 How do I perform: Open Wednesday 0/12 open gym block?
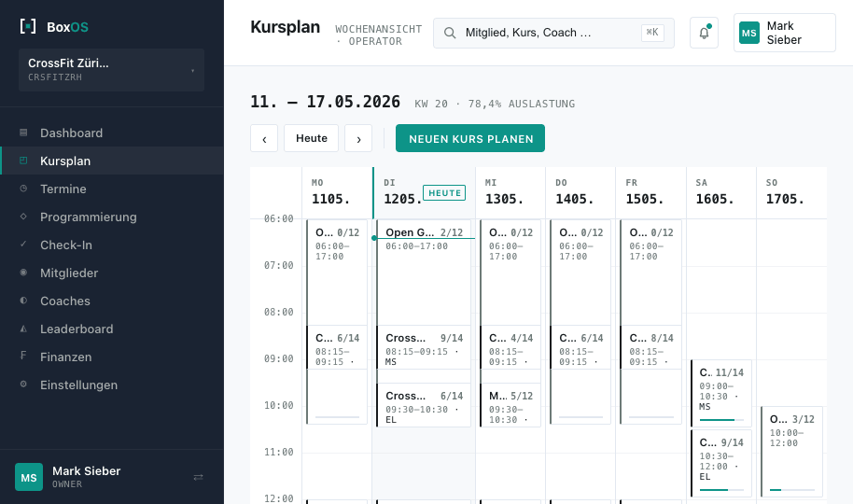(510, 273)
